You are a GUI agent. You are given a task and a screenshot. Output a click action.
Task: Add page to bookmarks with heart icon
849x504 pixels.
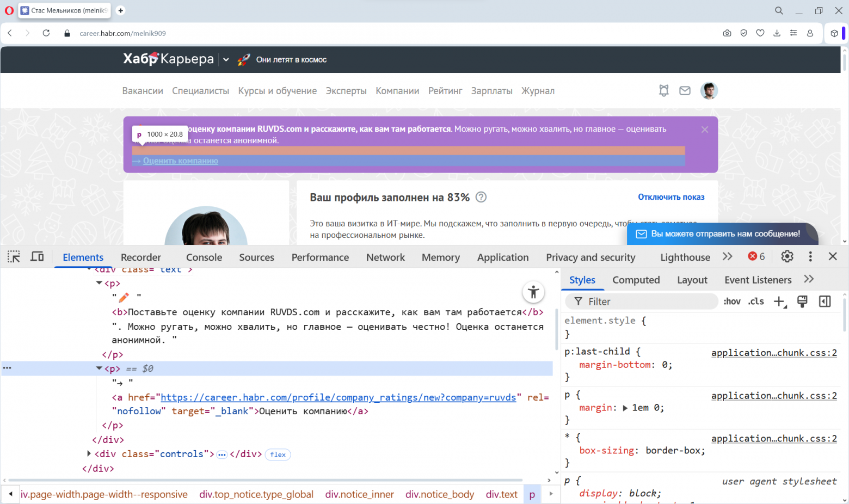(760, 33)
